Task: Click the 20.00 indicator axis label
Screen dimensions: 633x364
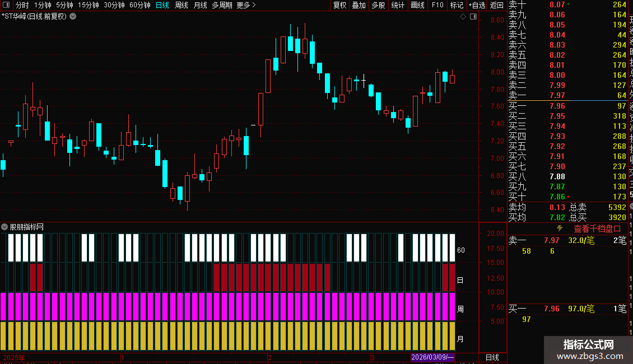Action: 495,234
